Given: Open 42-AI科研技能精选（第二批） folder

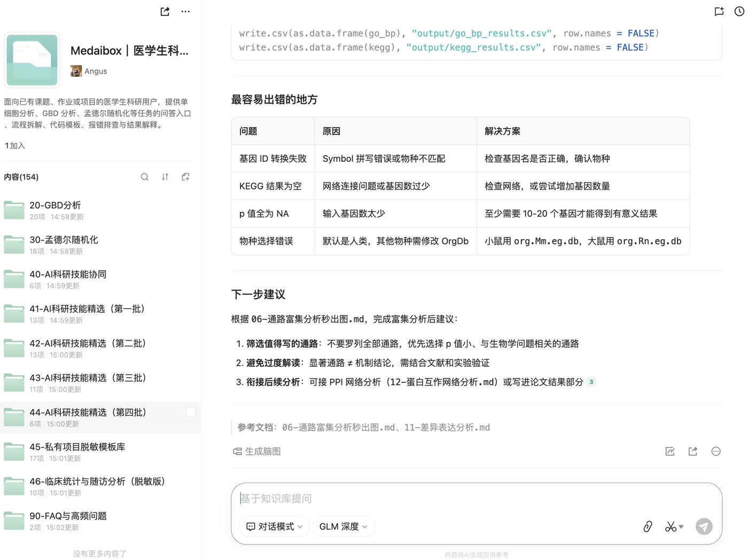Looking at the screenshot, I should click(x=99, y=349).
